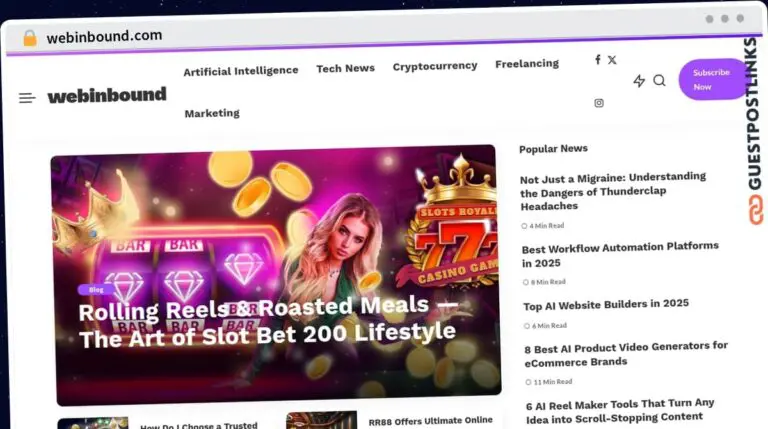Viewport: 768px width, 429px height.
Task: Visit the Instagram icon link
Action: (599, 103)
